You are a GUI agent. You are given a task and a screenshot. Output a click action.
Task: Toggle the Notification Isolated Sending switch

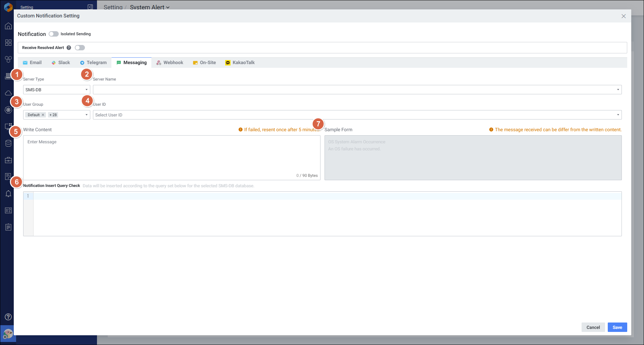pyautogui.click(x=53, y=34)
